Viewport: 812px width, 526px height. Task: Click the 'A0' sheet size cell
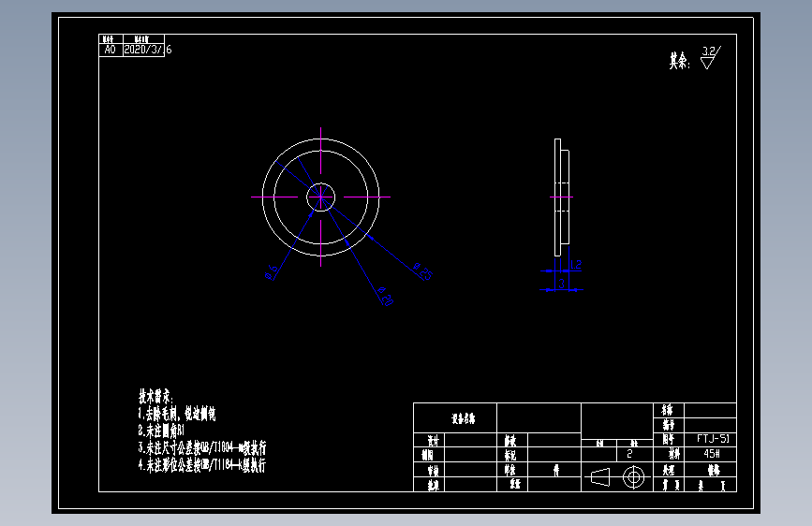pyautogui.click(x=111, y=50)
